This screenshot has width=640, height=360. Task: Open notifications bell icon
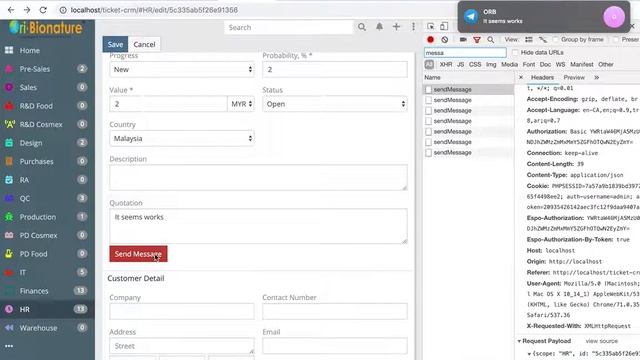(379, 27)
